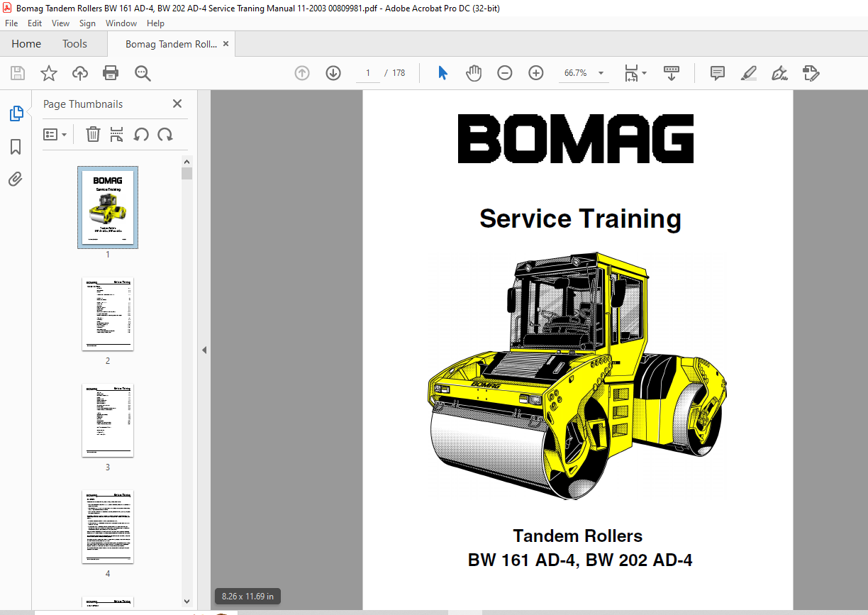
Task: Select page 4 thumbnail
Action: pos(108,526)
